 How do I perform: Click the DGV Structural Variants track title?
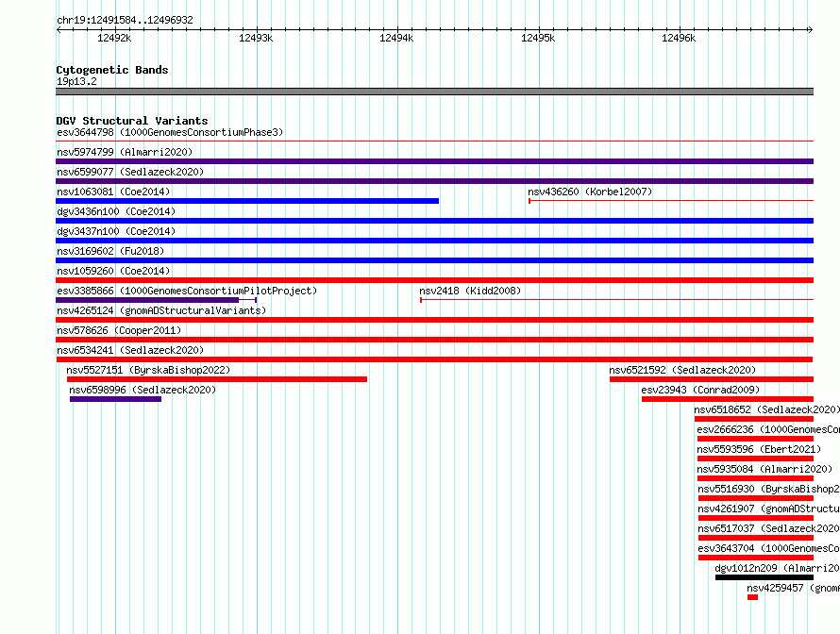(132, 121)
